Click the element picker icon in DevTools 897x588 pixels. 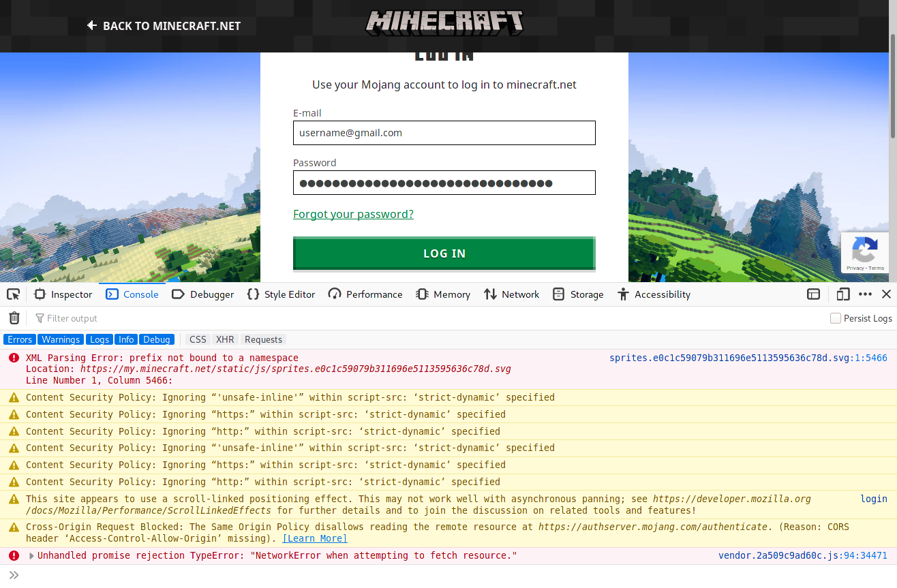pos(13,294)
